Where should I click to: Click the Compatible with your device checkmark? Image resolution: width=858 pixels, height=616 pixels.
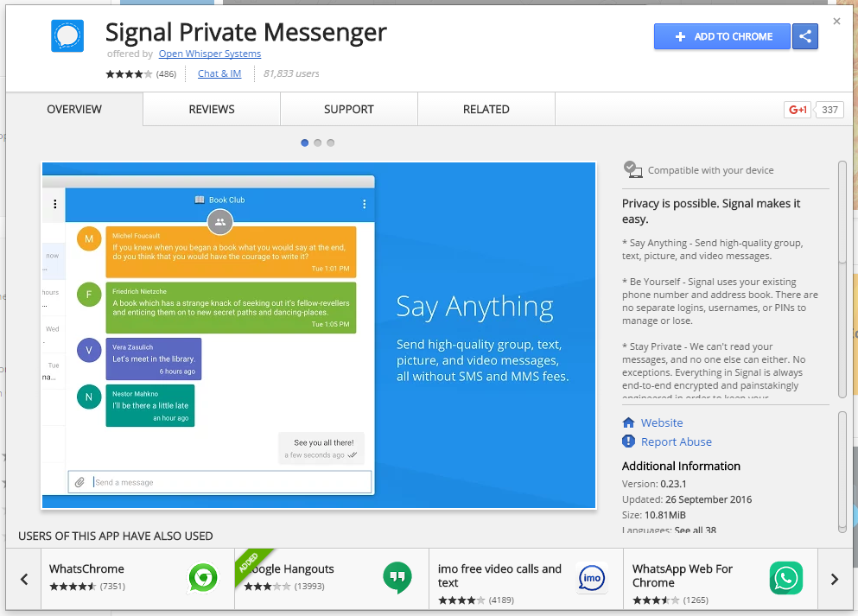click(632, 169)
